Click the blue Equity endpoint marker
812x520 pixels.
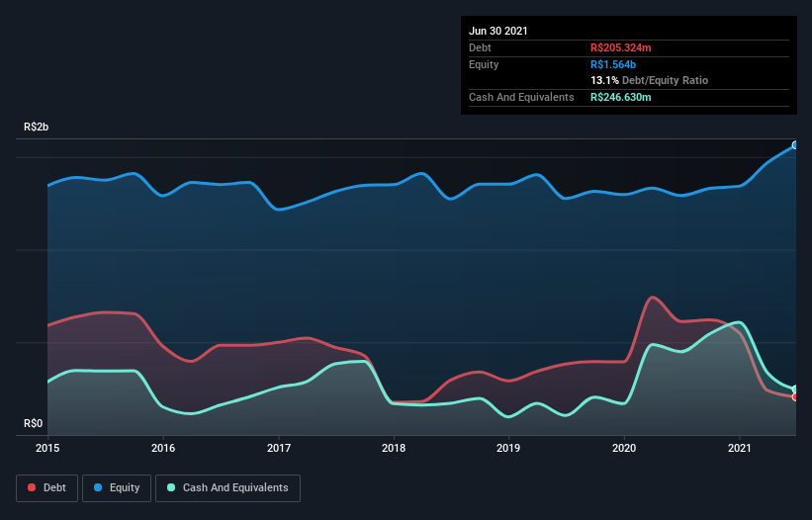(795, 145)
